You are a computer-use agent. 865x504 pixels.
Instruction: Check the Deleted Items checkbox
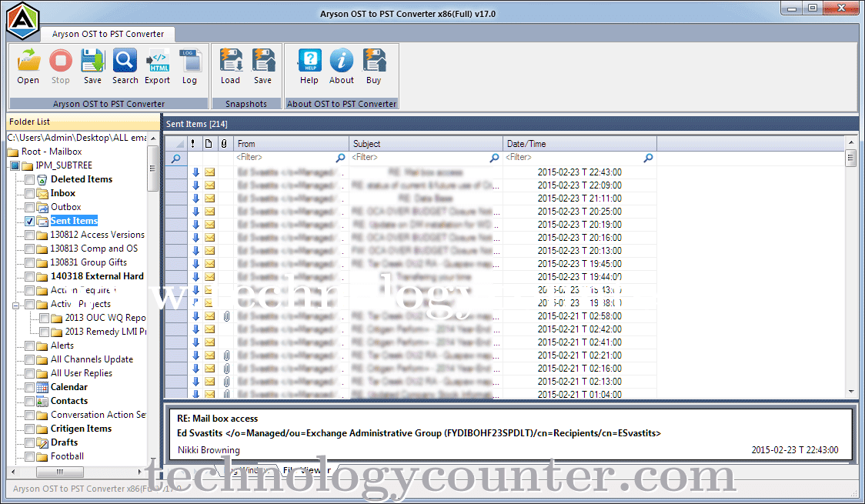coord(30,180)
